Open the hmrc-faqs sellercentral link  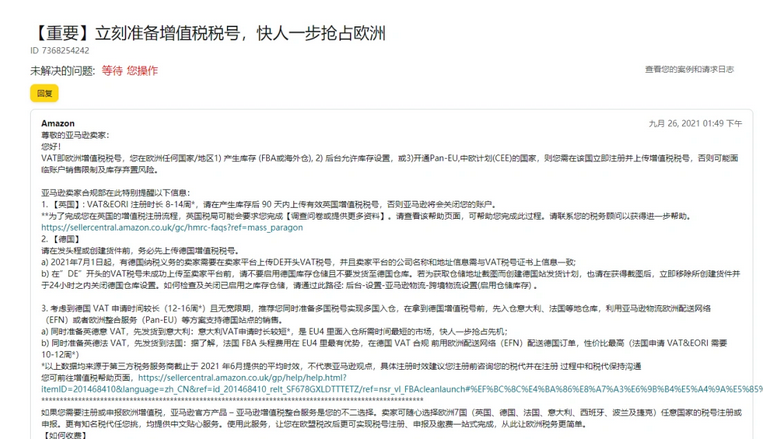[x=172, y=228]
